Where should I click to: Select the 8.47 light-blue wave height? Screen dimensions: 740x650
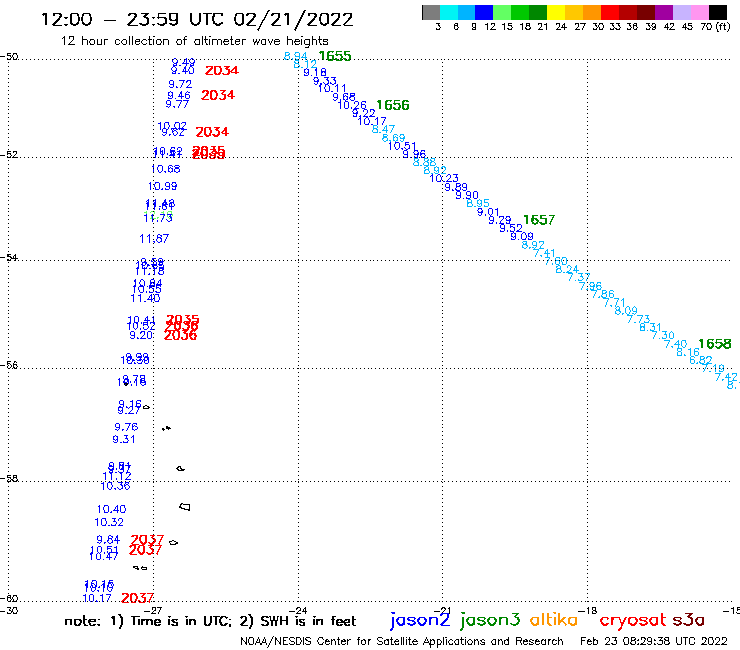pos(383,129)
